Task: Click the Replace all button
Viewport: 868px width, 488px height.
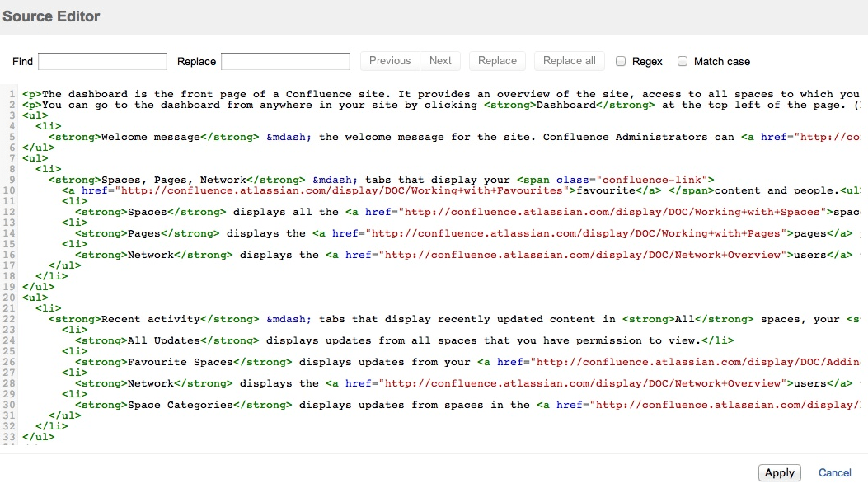Action: 569,60
